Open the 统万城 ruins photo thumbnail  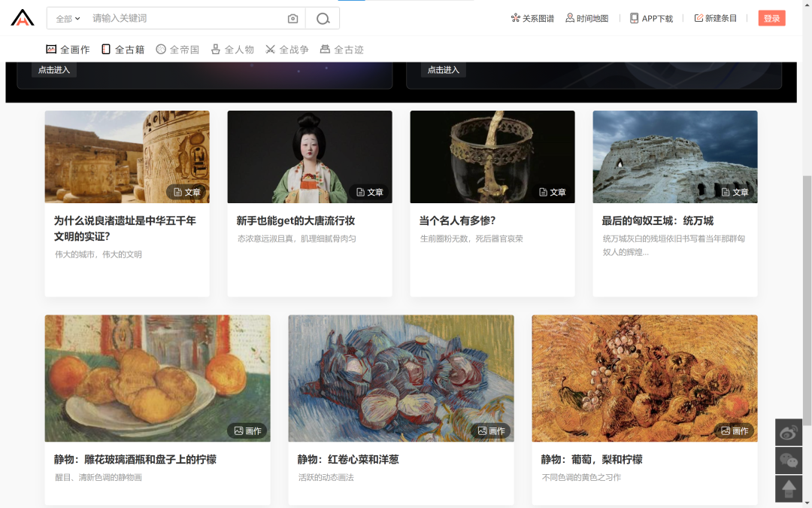click(674, 157)
